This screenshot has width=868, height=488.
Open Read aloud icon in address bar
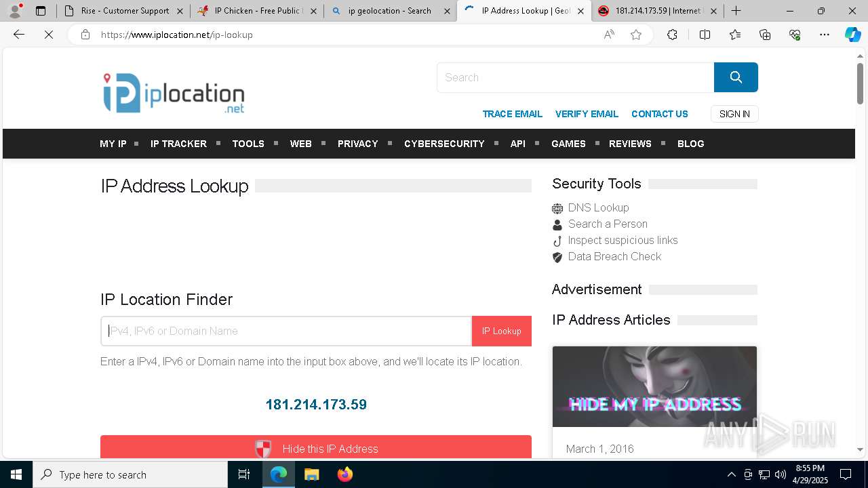pos(609,35)
